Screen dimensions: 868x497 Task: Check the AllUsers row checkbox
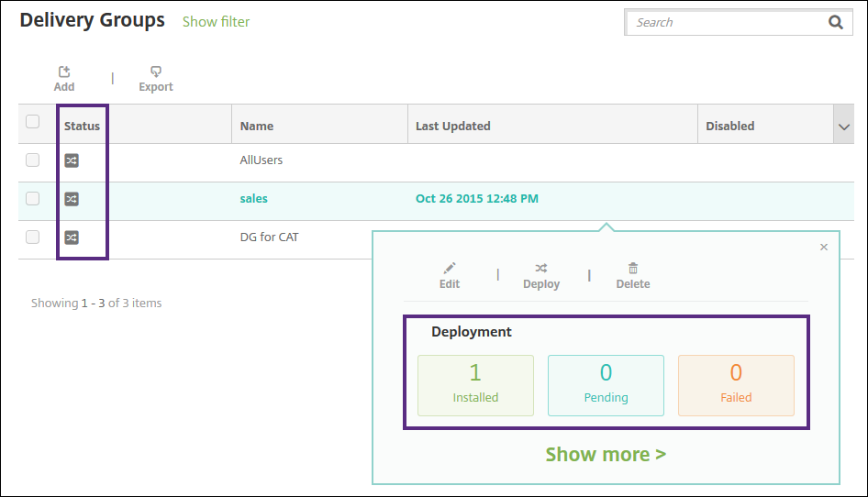click(x=33, y=160)
